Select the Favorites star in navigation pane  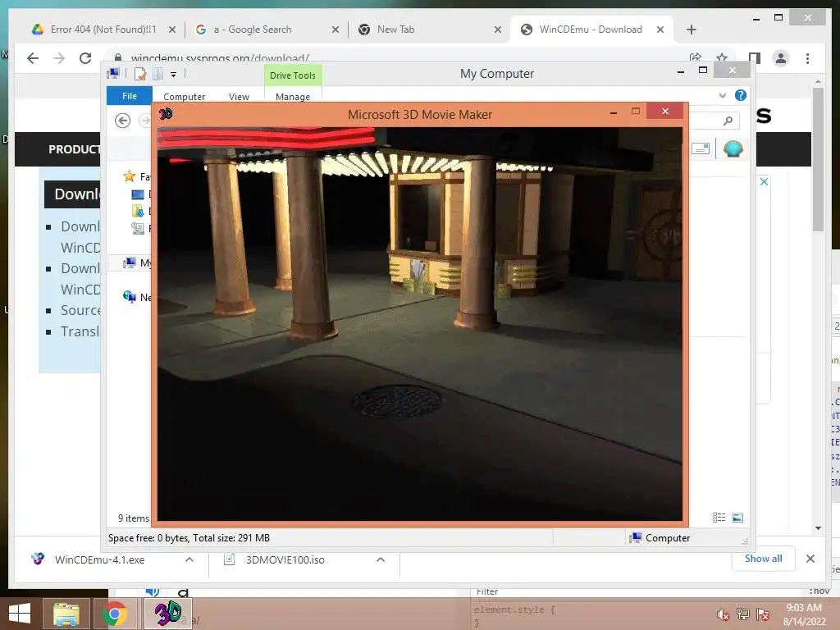[129, 176]
